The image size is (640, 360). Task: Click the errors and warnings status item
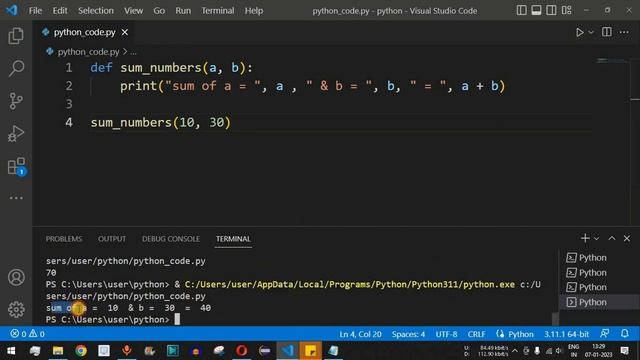[x=28, y=334]
